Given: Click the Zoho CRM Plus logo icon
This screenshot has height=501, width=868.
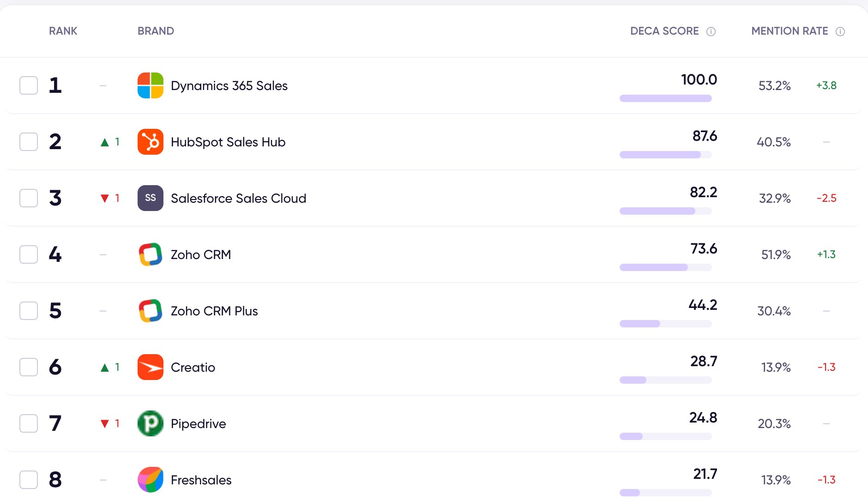Looking at the screenshot, I should point(151,311).
